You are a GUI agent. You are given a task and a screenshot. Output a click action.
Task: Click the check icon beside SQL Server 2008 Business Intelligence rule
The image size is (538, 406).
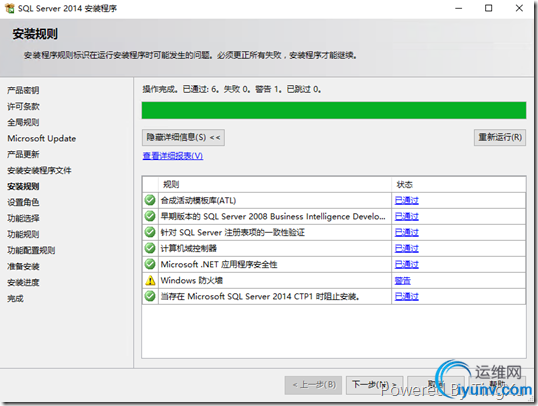click(150, 216)
